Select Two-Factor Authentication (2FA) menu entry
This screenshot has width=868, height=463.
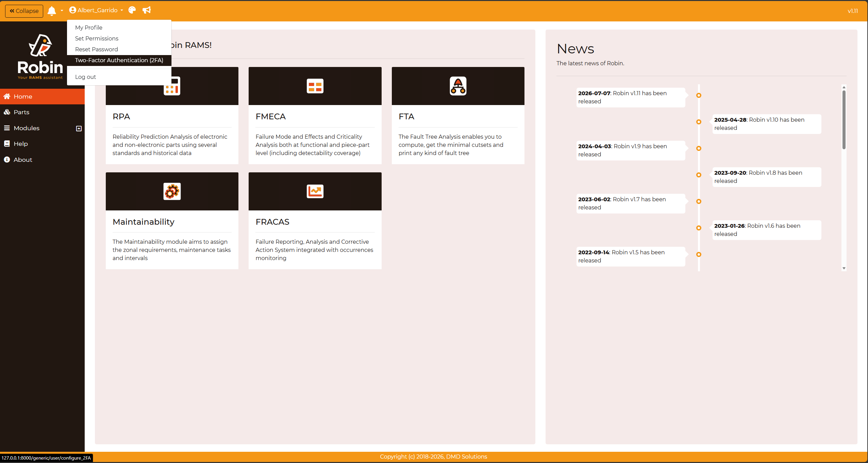pyautogui.click(x=119, y=60)
